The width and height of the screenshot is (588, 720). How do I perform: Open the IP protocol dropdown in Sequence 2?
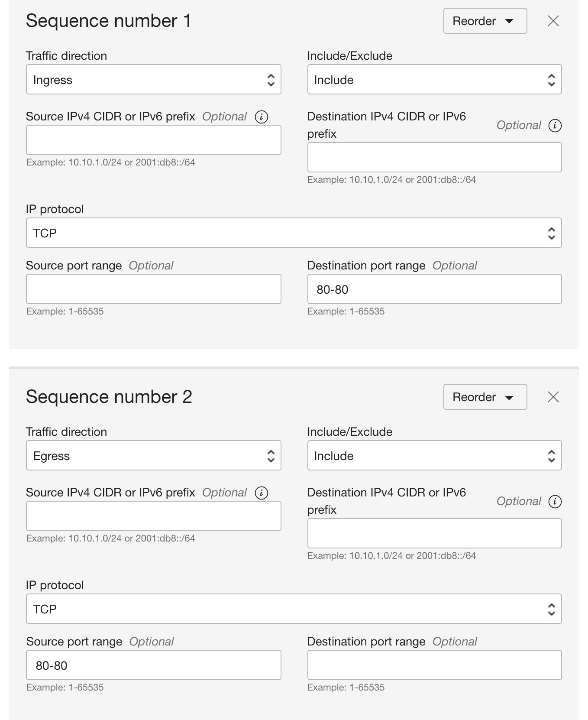(x=294, y=609)
